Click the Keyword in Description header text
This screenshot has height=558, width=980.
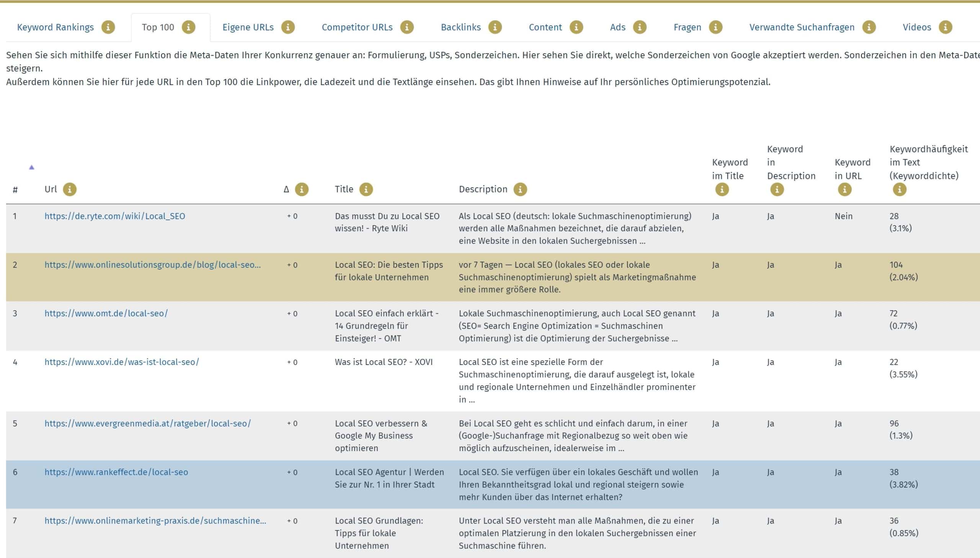[791, 162]
